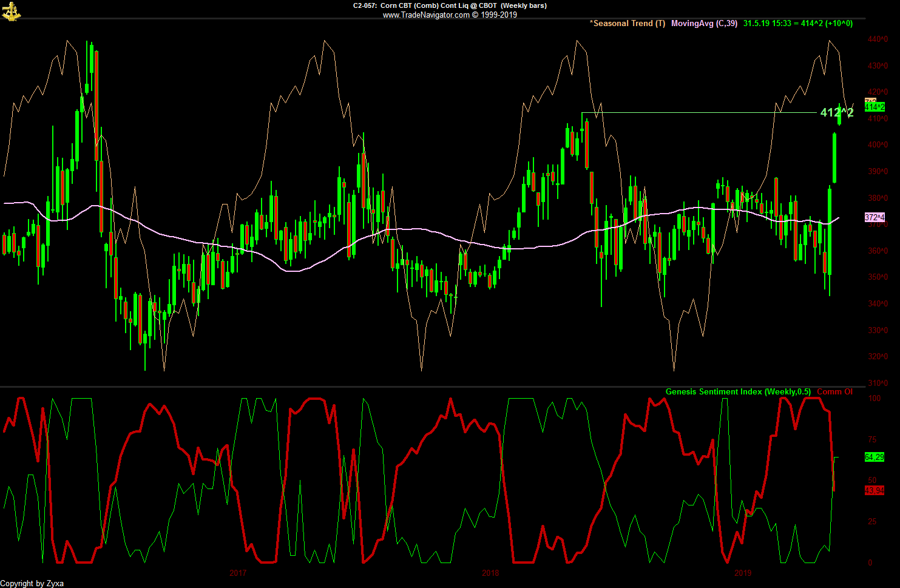The image size is (900, 588).
Task: Click the 100 level on sentiment axis
Action: pos(875,399)
